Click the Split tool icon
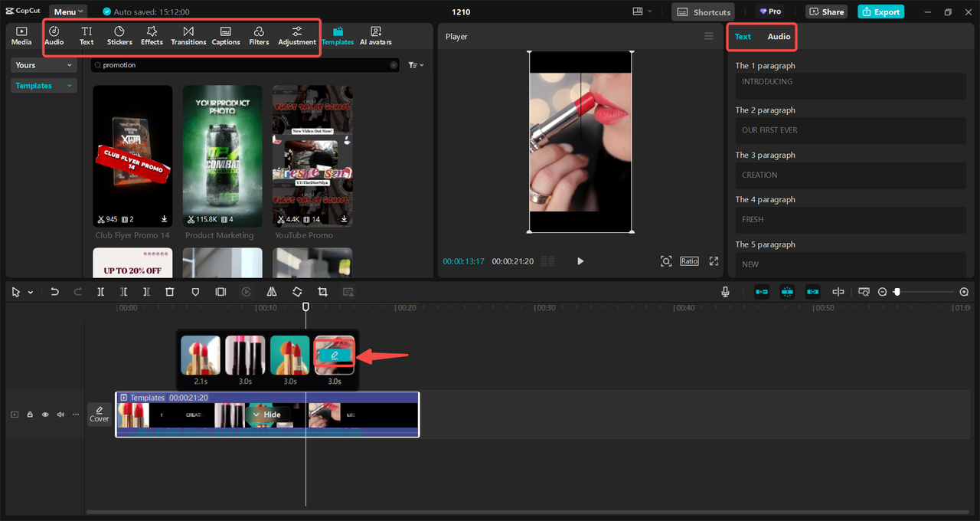 100,292
